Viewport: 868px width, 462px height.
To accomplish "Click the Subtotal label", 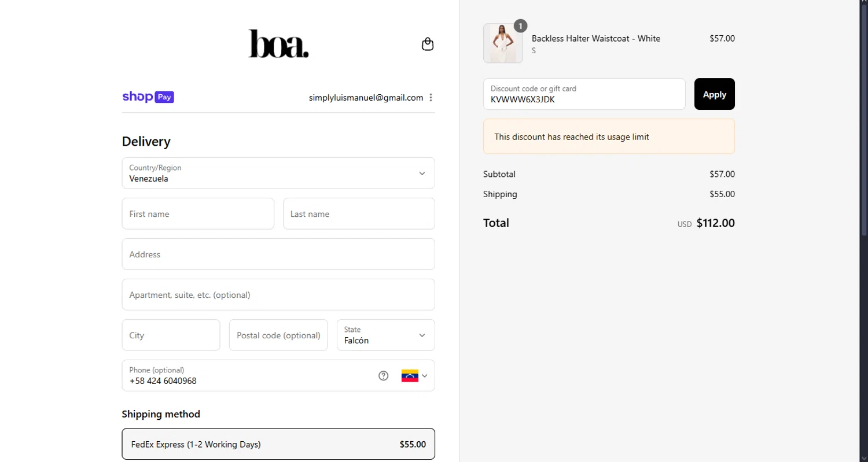I will point(499,174).
